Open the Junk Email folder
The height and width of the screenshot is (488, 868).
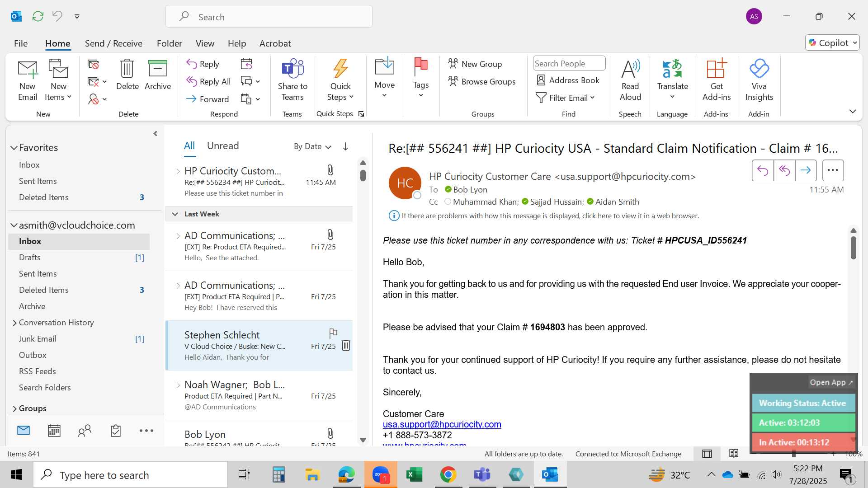[79, 339]
